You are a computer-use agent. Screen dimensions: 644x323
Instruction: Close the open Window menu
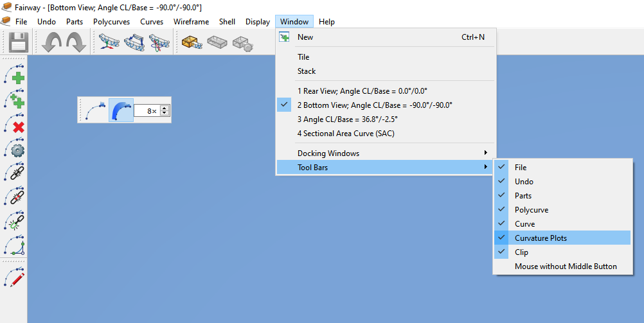point(294,22)
